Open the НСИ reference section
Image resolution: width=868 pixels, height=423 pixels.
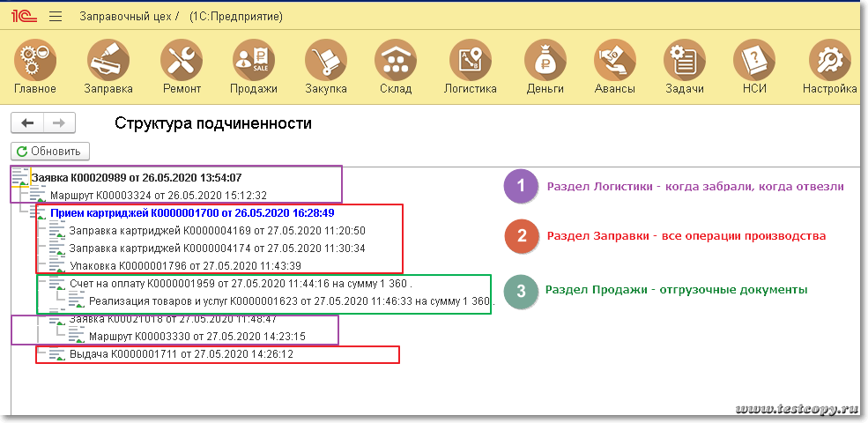point(755,61)
